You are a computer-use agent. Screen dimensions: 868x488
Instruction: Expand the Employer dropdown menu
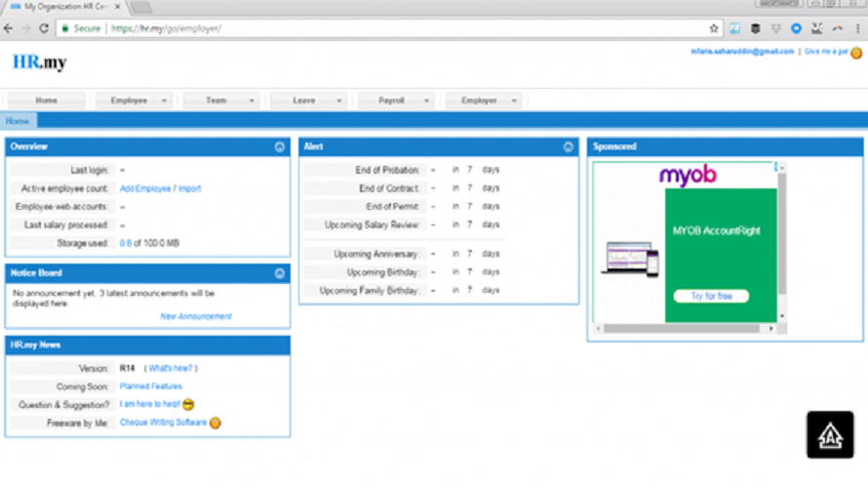484,101
